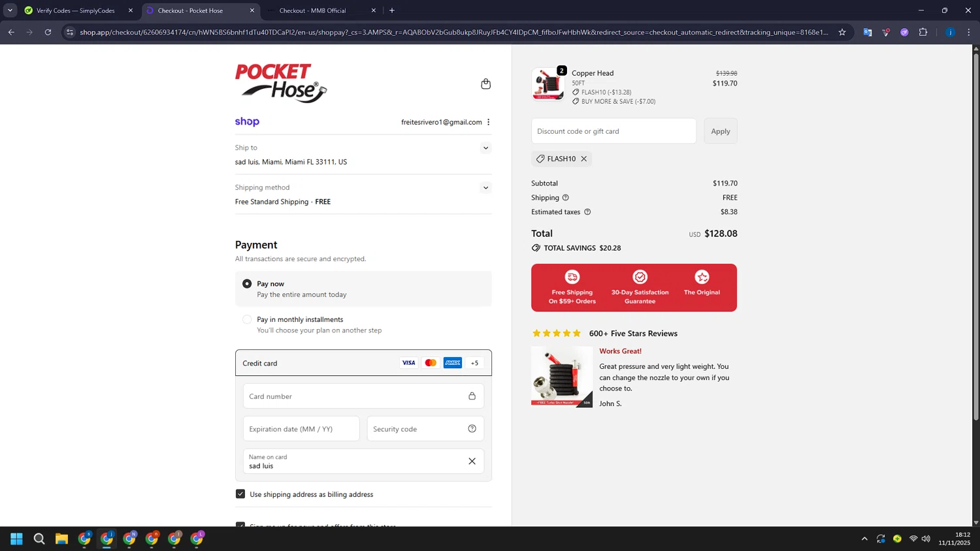
Task: Open a new browser tab
Action: [392, 10]
